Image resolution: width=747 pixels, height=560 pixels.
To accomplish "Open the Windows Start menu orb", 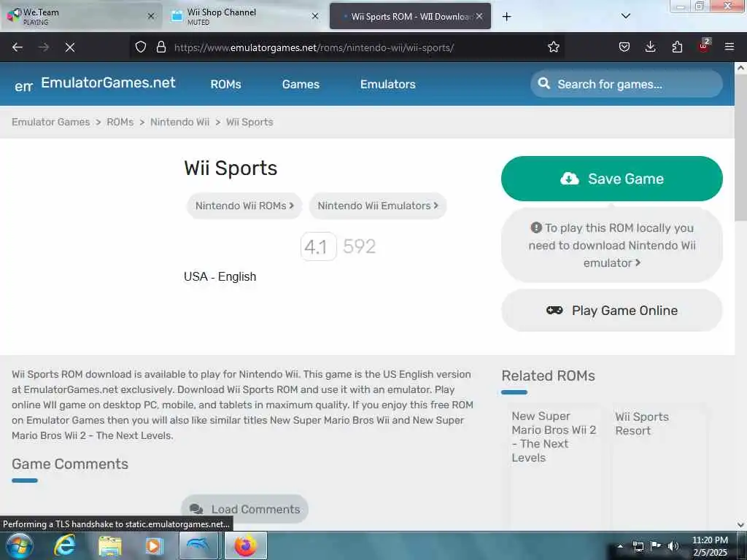I will pos(19,545).
